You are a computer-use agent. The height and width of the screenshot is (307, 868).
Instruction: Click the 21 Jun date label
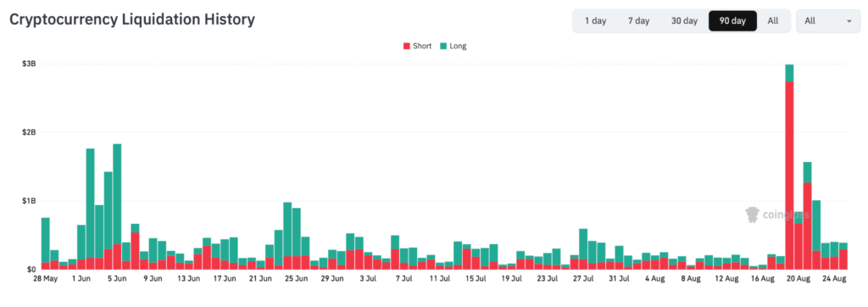[x=259, y=279]
